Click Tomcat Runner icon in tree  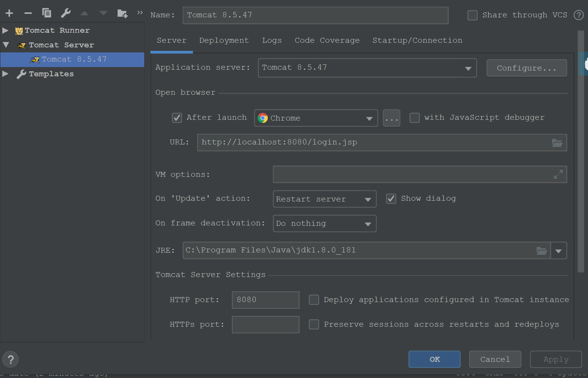(x=19, y=30)
